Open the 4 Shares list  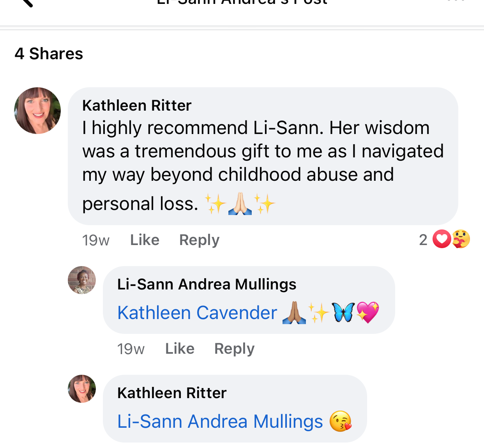click(x=49, y=54)
